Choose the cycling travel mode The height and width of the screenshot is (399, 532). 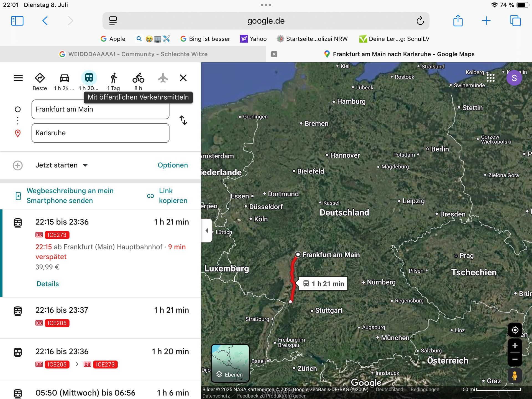(138, 78)
